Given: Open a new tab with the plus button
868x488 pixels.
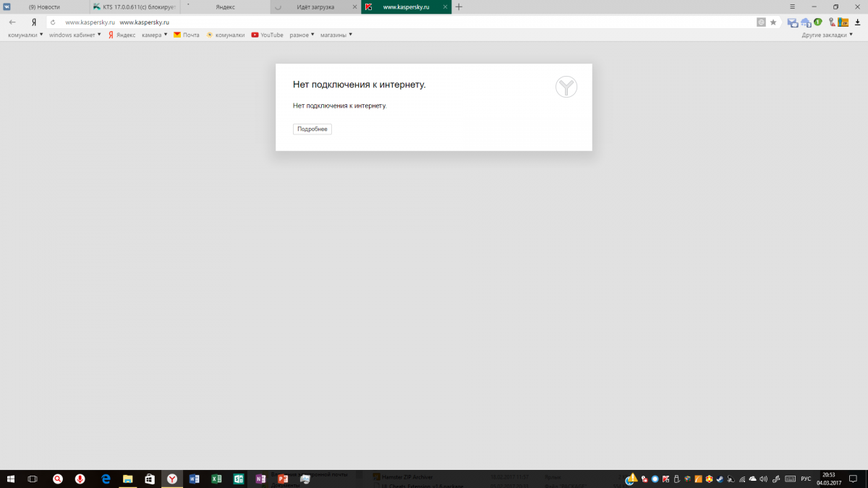Looking at the screenshot, I should click(459, 7).
